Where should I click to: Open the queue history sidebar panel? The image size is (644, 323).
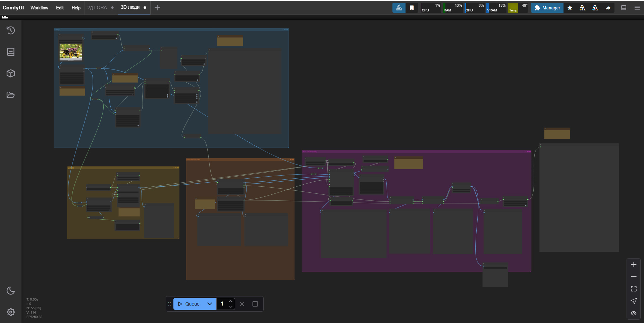tap(11, 31)
